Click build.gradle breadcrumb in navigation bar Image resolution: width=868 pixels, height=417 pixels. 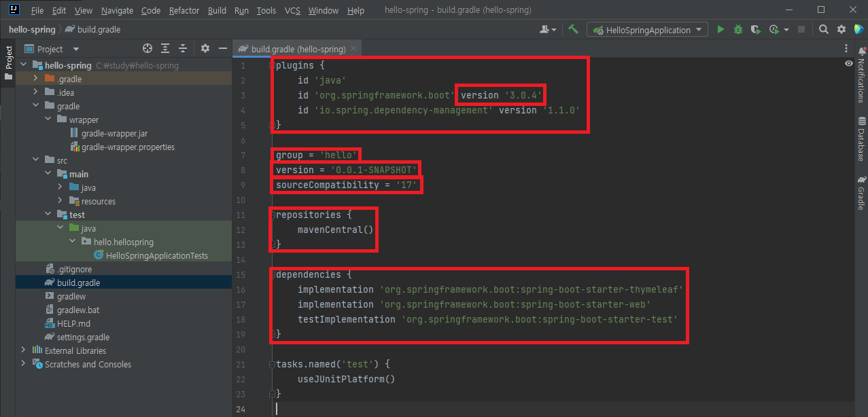click(92, 29)
